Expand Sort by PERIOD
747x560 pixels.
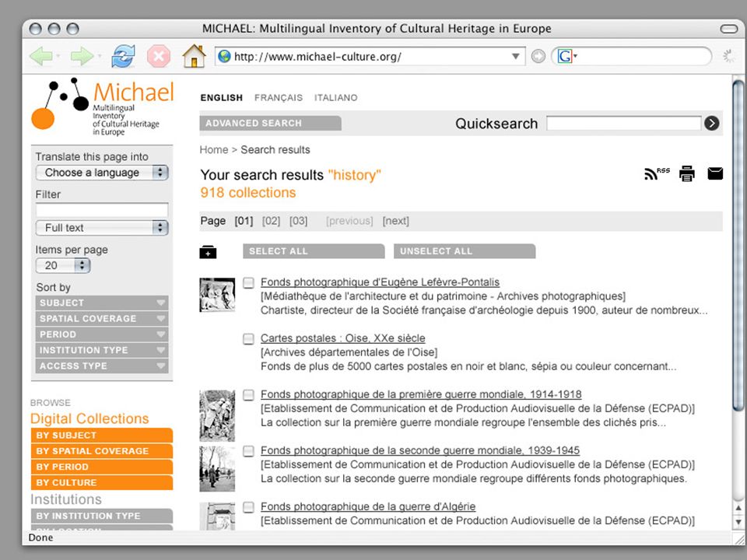click(x=102, y=334)
